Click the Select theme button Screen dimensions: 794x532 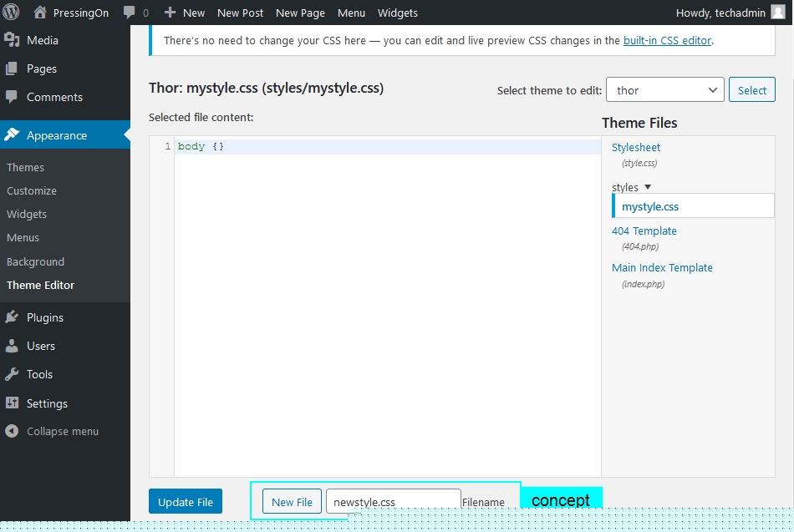(x=752, y=89)
